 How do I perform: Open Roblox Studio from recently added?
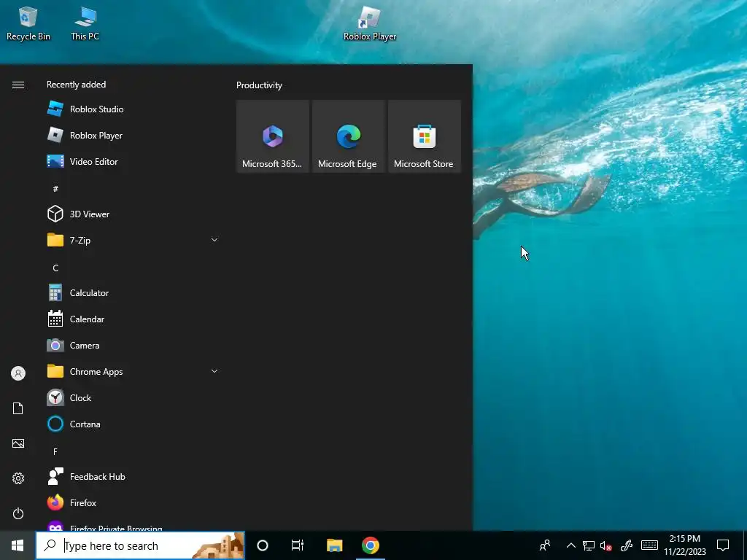coord(133,109)
